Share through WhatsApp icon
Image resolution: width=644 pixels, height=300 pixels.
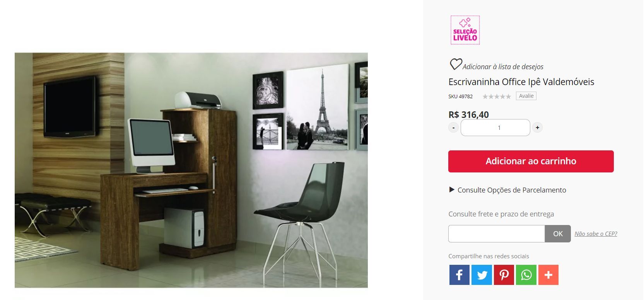point(526,275)
